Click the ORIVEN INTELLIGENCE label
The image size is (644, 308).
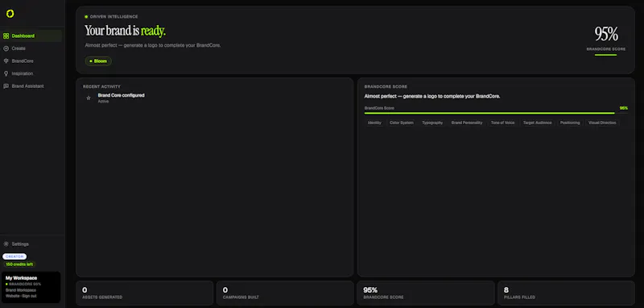click(114, 17)
